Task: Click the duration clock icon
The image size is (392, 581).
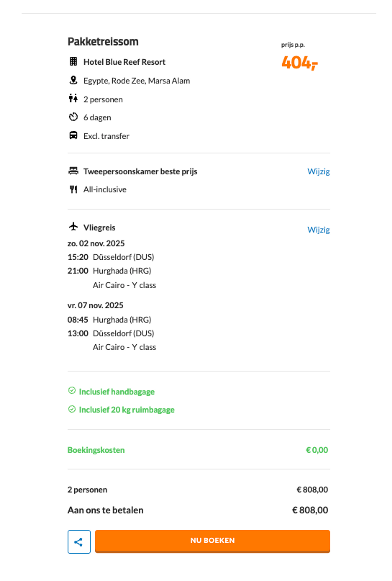Action: (x=73, y=117)
